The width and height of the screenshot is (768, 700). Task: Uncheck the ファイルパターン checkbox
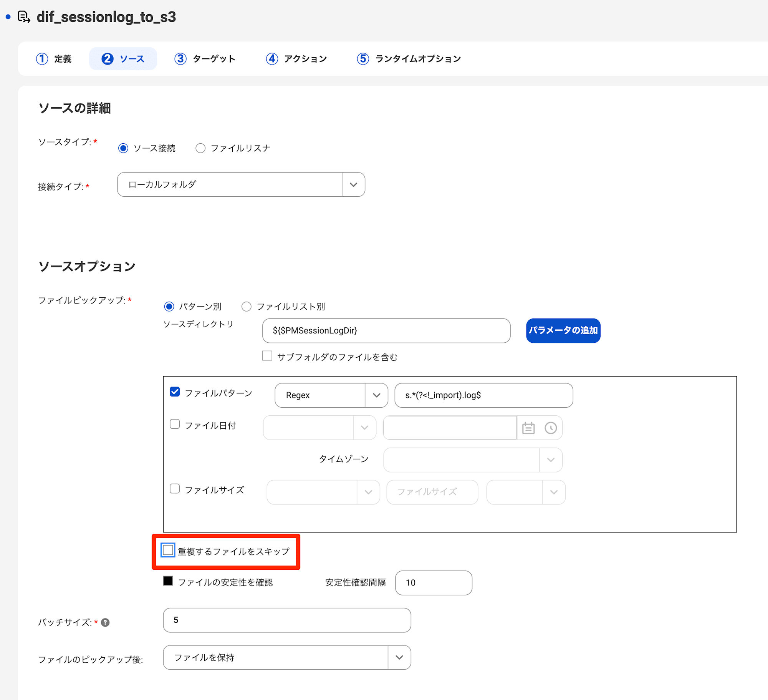pos(175,392)
